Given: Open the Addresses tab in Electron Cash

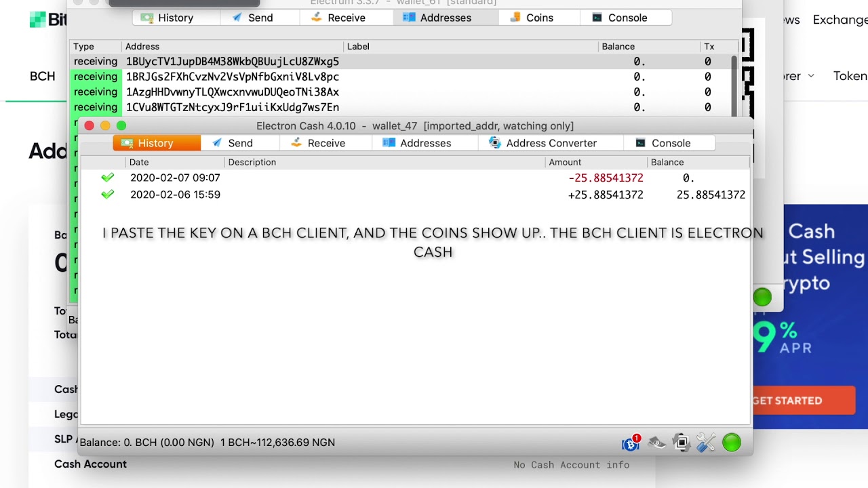Looking at the screenshot, I should click(x=425, y=143).
